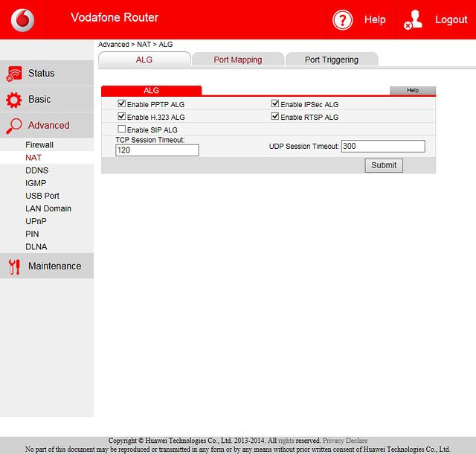Click the Status Wi-Fi router icon

point(14,74)
